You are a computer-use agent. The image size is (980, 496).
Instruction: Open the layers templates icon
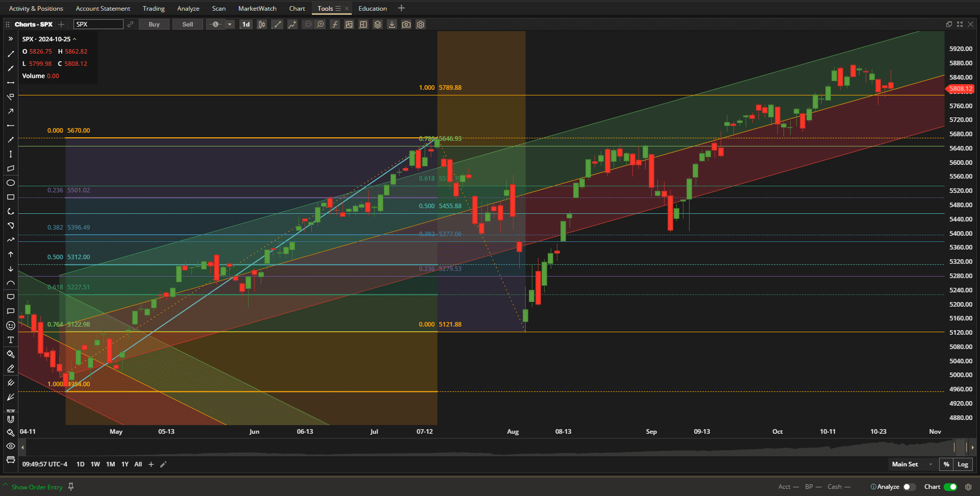click(378, 24)
